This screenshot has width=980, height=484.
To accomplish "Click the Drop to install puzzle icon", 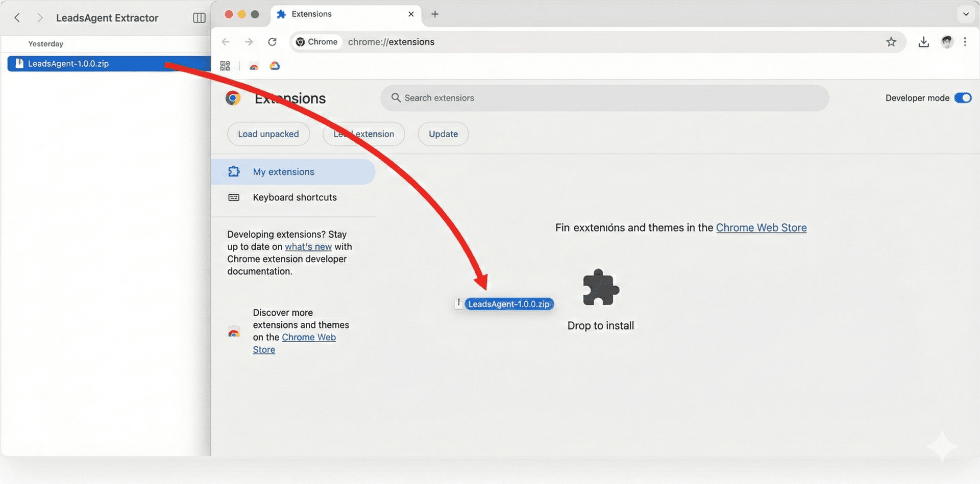I will tap(600, 288).
